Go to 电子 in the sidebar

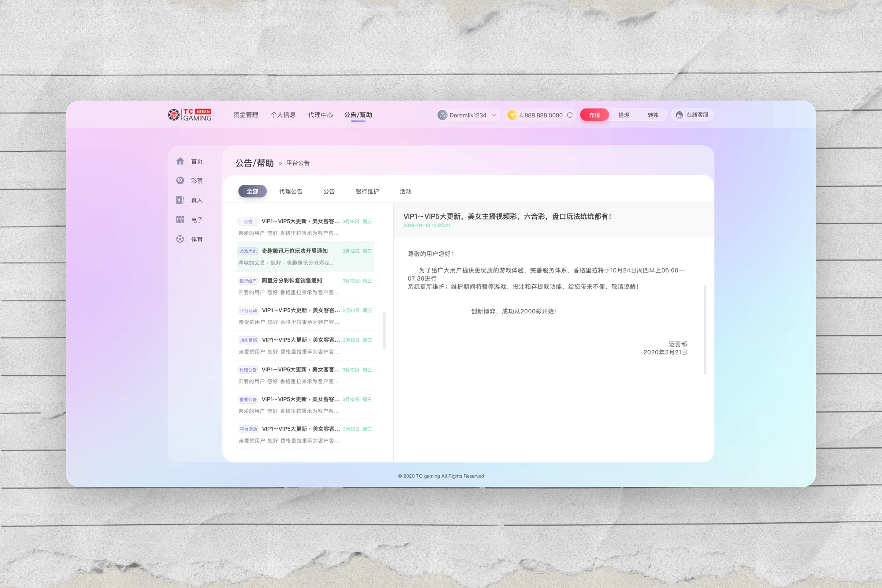point(197,220)
